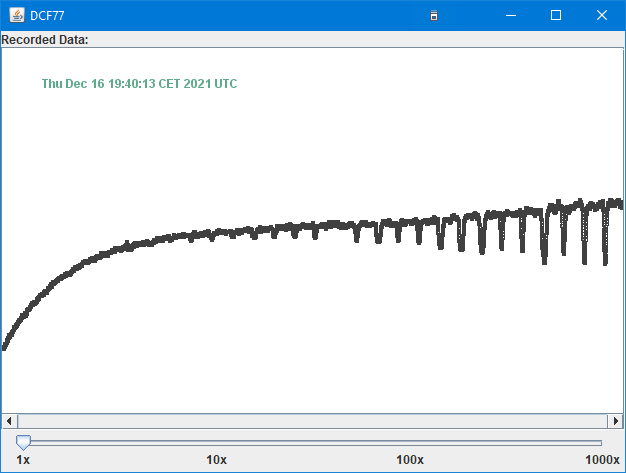Click the Recorded Data label
The image size is (626, 473).
point(45,40)
